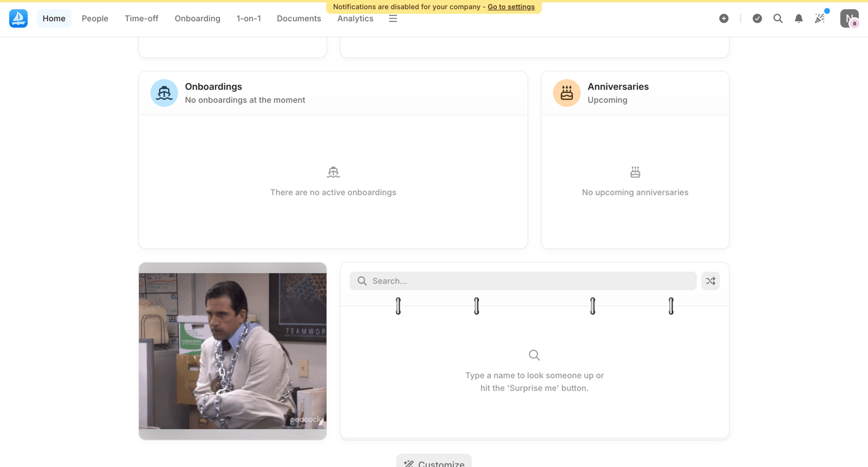868x467 pixels.
Task: Click the 'Surprise me' shuffle button
Action: tap(711, 281)
